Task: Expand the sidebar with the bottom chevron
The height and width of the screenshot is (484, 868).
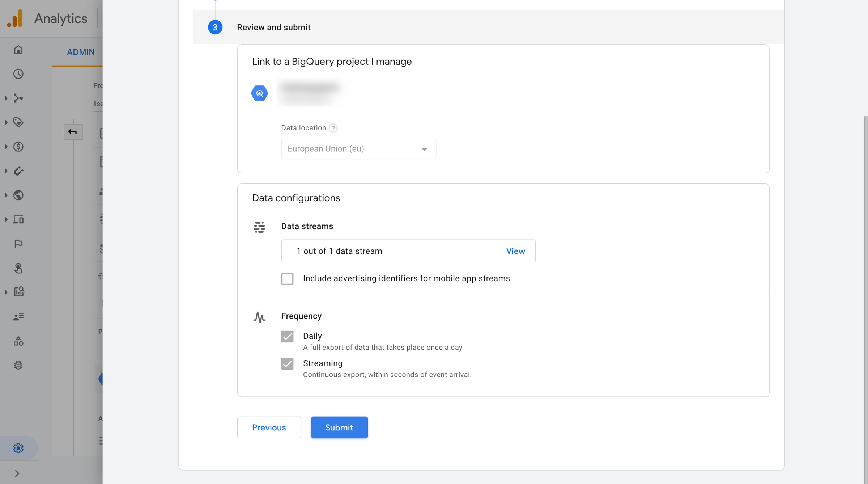Action: [17, 473]
